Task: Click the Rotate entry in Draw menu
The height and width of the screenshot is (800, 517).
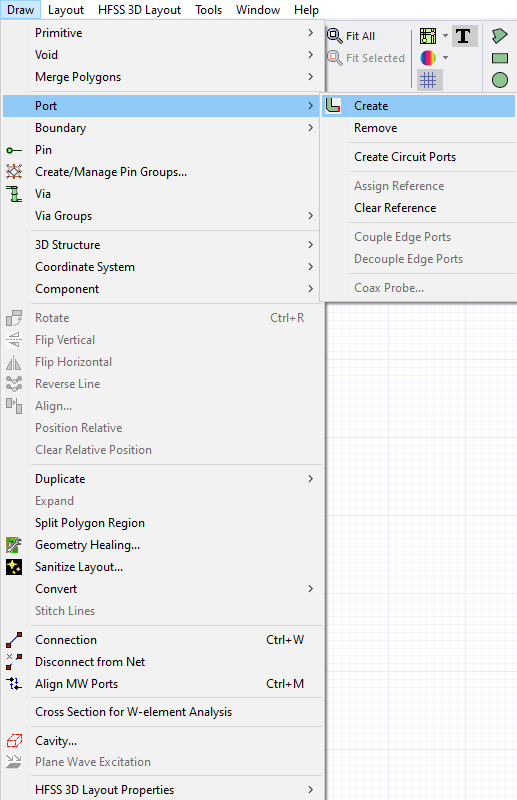Action: click(162, 318)
